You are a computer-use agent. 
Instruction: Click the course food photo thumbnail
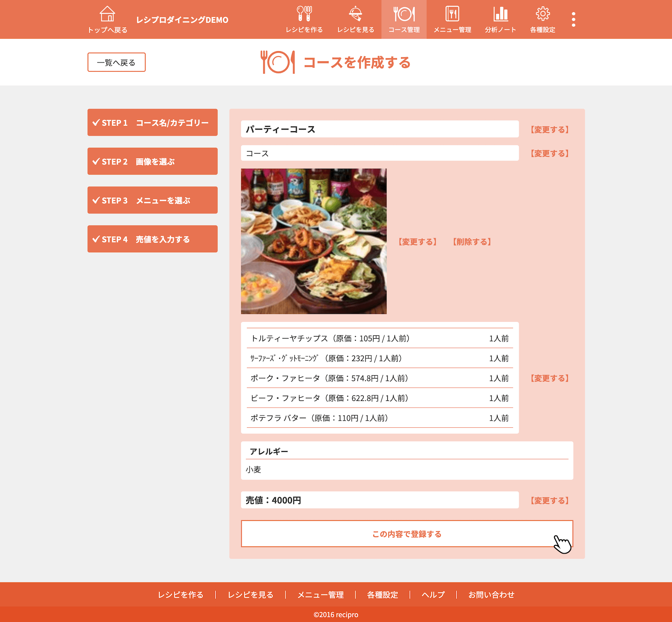[314, 241]
